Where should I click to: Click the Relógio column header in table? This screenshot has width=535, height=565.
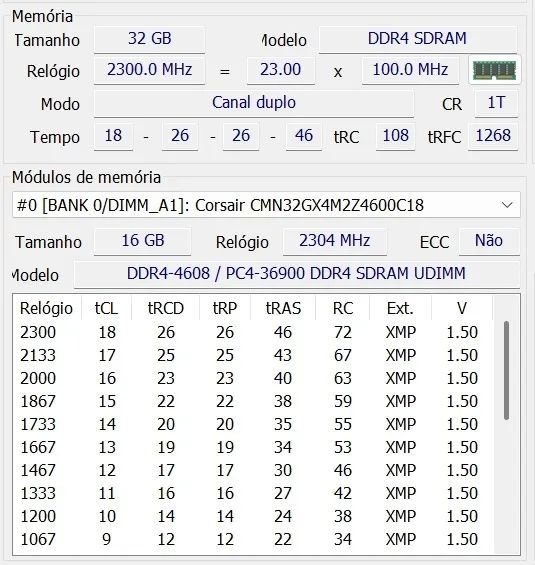pos(47,309)
